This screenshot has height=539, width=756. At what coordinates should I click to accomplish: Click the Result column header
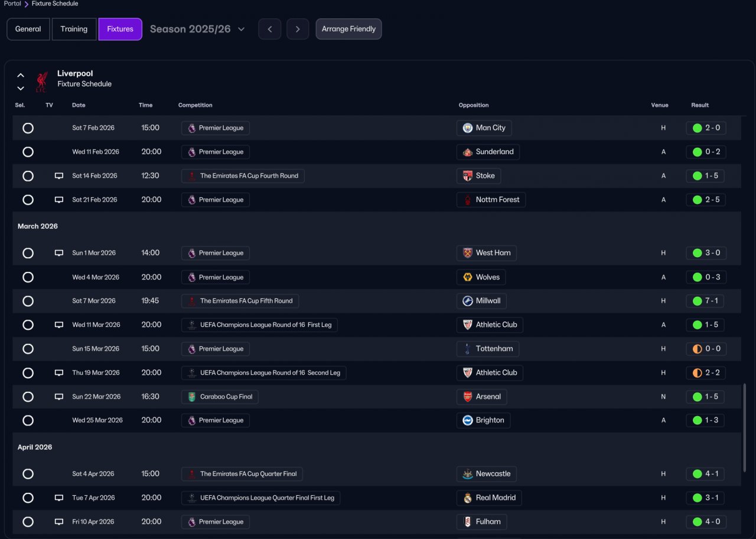(x=700, y=105)
